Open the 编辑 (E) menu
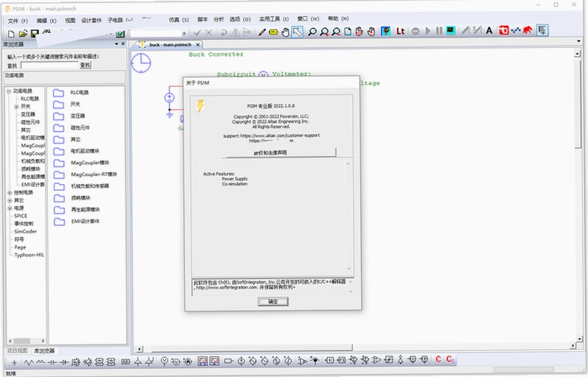Viewport: 588px width, 377px height. tap(46, 21)
